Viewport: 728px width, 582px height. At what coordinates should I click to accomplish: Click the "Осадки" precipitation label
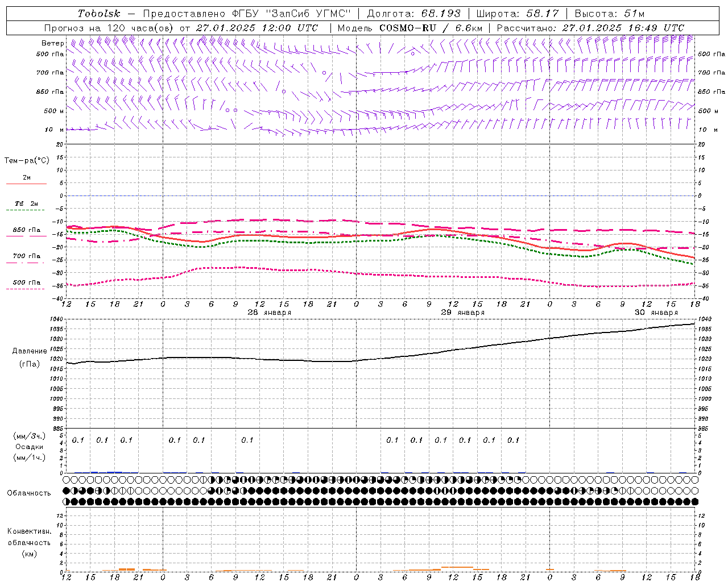click(30, 447)
